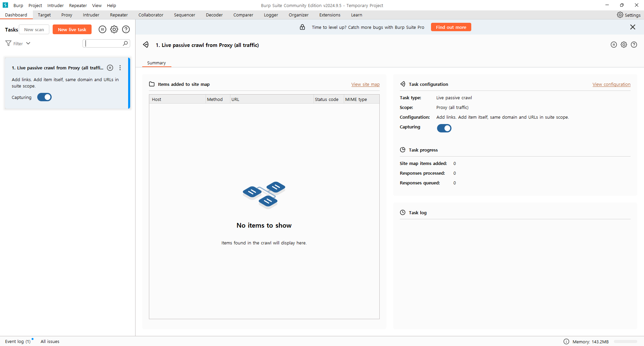
Task: Open the Help menu
Action: click(111, 5)
